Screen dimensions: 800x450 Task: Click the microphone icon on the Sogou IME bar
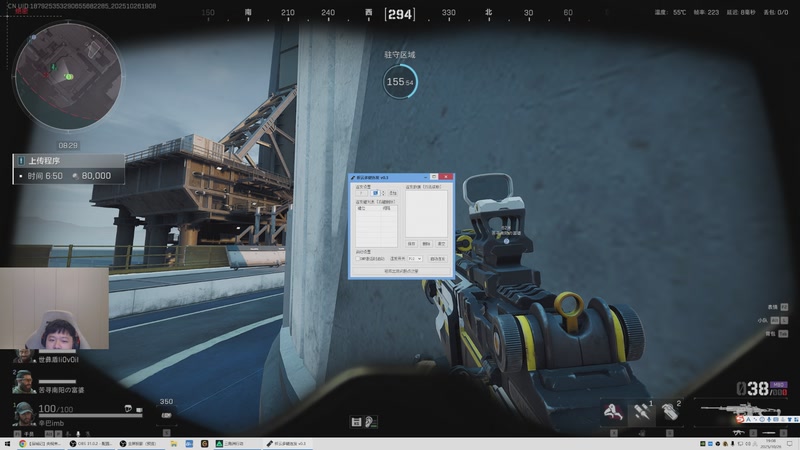pos(769,419)
